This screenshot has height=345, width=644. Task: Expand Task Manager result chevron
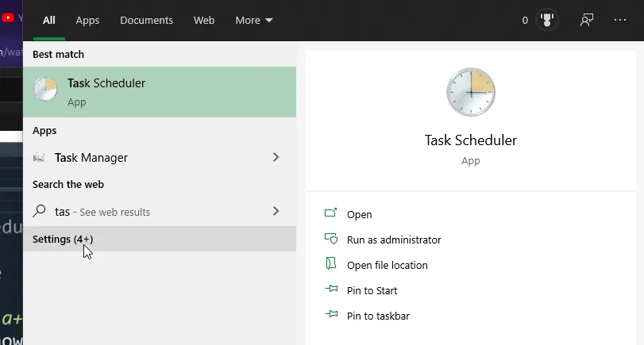(x=276, y=157)
